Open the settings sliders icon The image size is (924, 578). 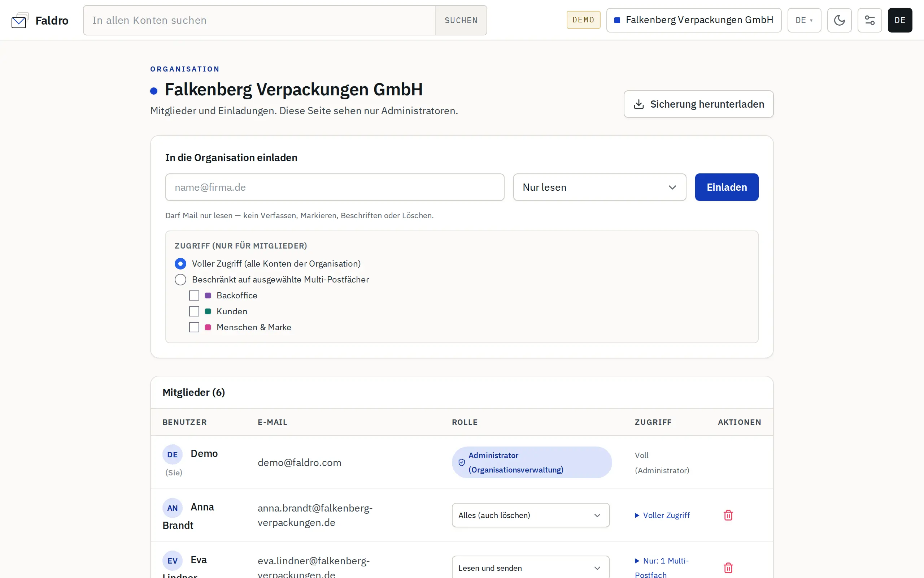coord(869,20)
